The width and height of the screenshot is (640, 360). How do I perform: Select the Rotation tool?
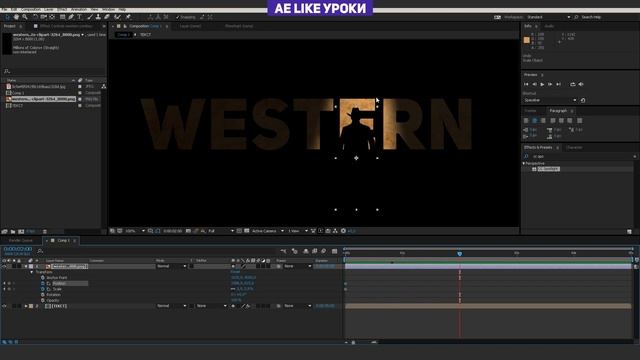point(36,17)
